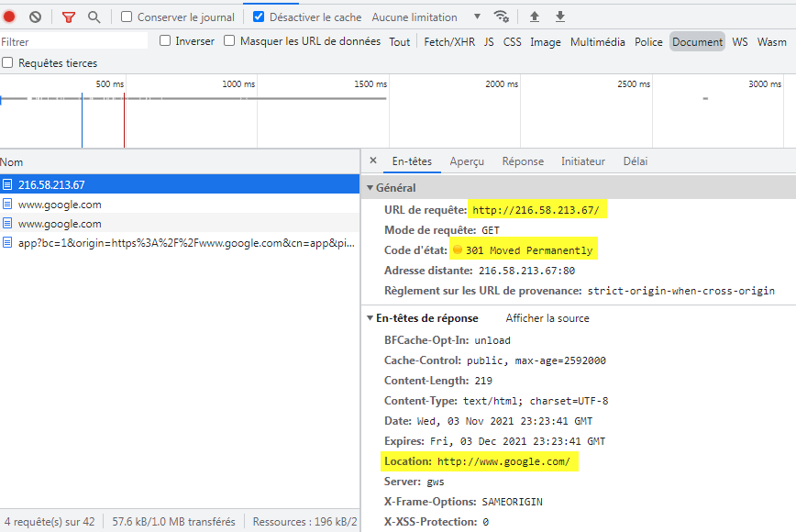Viewport: 796px width, 532px height.
Task: Filter requests by WS
Action: [x=740, y=42]
